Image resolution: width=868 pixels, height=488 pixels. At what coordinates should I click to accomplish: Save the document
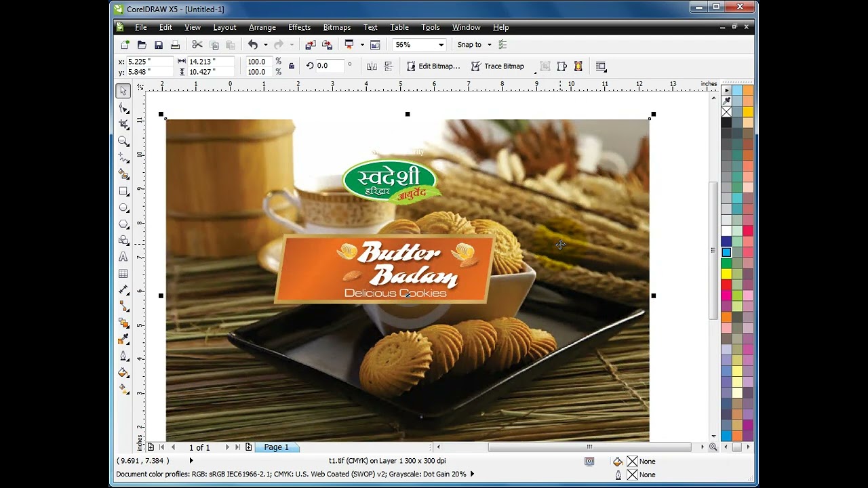(159, 45)
